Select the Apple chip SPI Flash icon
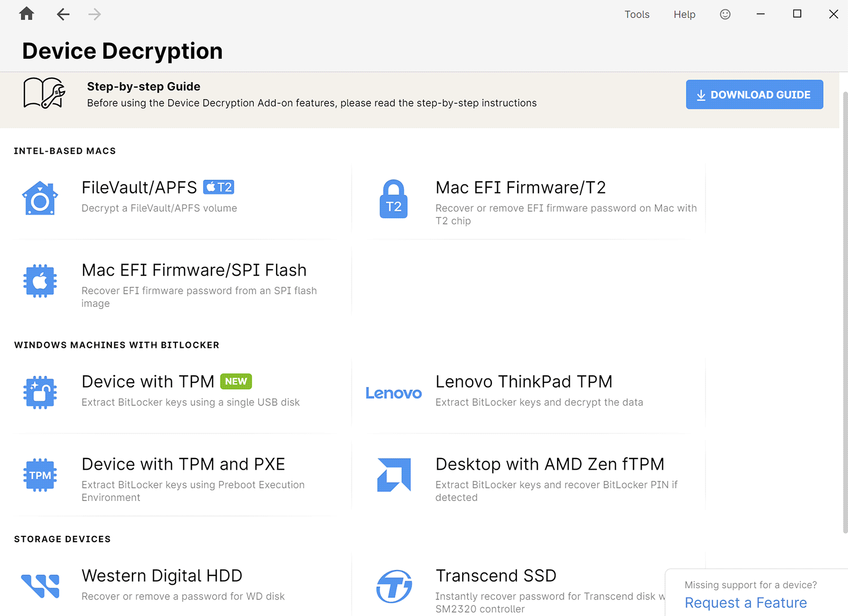The width and height of the screenshot is (848, 616). click(x=40, y=281)
